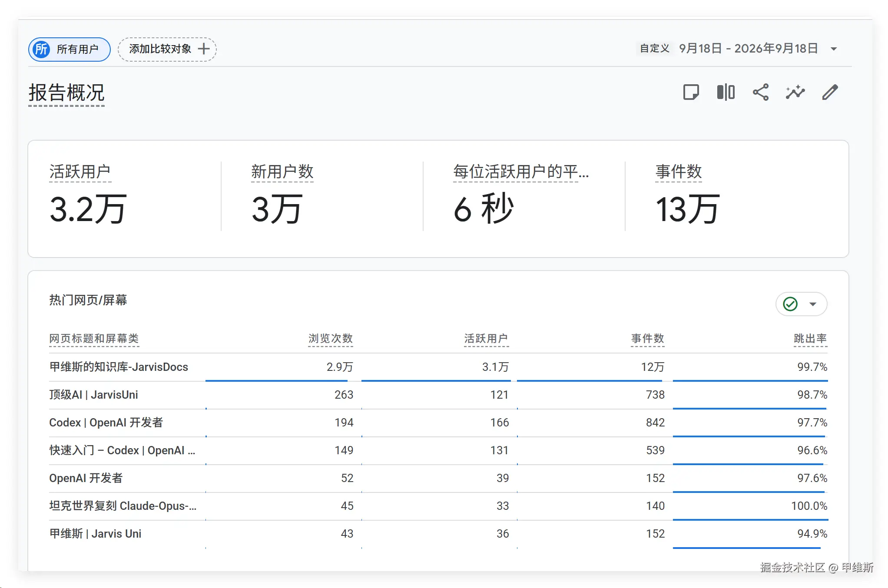Click the 842 events cell
Image resolution: width=888 pixels, height=588 pixels.
coord(655,423)
